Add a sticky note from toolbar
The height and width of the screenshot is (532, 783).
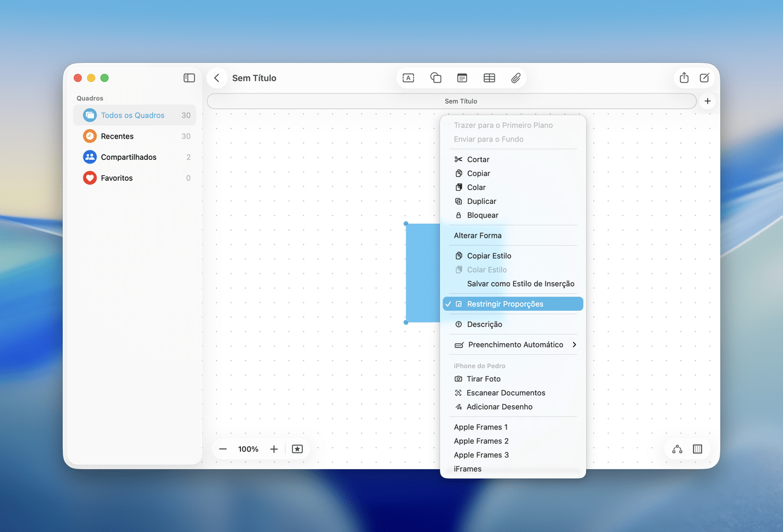[x=462, y=78]
